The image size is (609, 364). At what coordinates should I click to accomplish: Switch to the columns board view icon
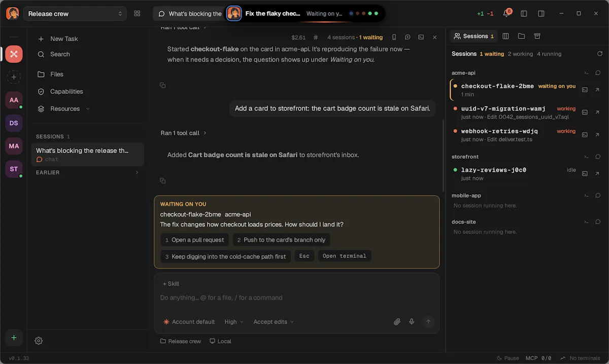[505, 36]
